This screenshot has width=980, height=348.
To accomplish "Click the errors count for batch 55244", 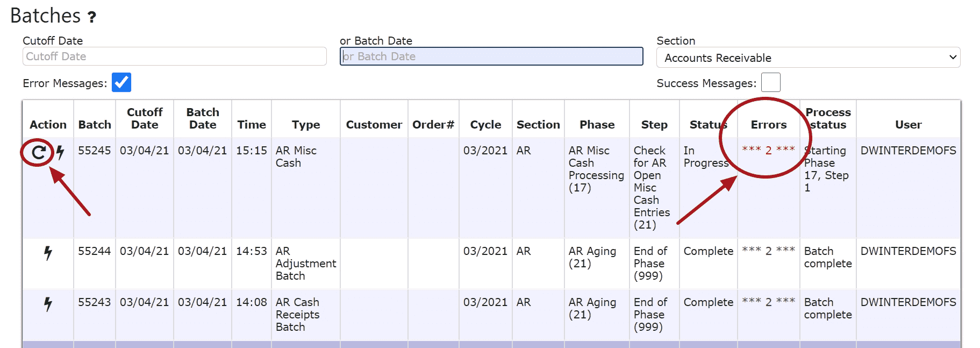I will coord(768,251).
